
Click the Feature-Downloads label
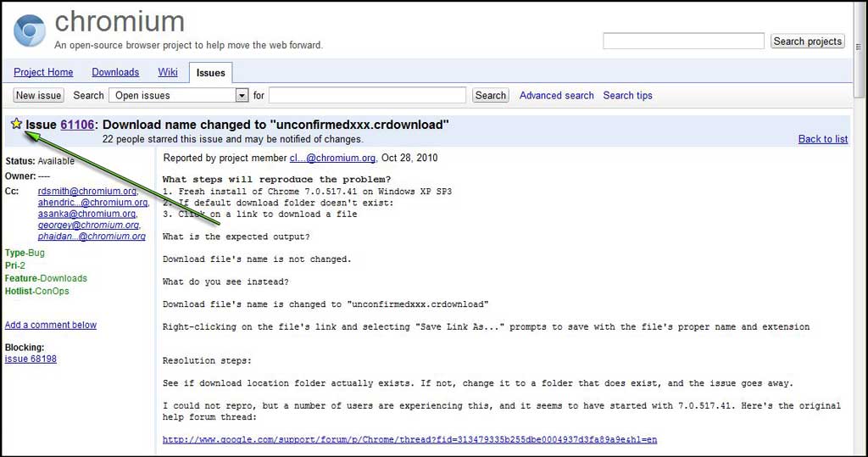coord(46,278)
